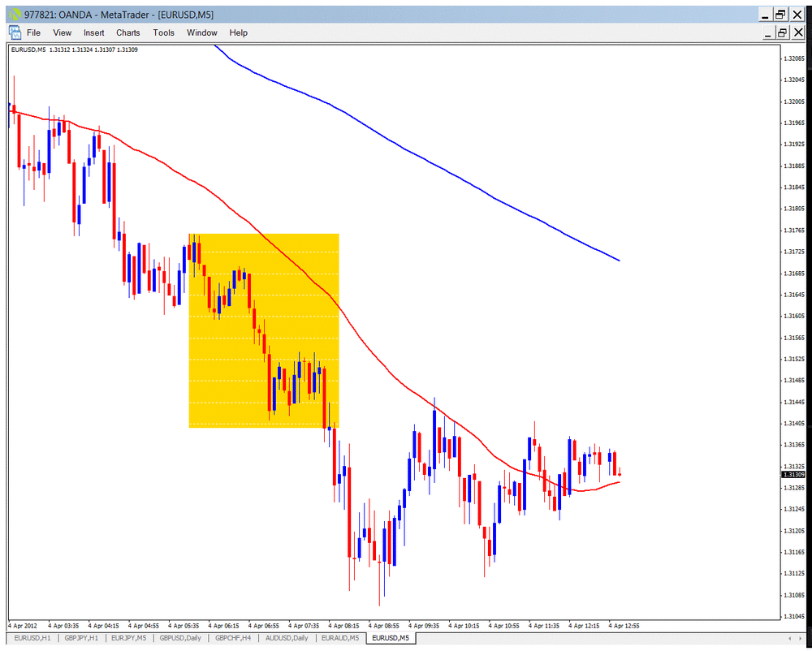Open the Charts menu
The width and height of the screenshot is (812, 651).
click(x=128, y=32)
